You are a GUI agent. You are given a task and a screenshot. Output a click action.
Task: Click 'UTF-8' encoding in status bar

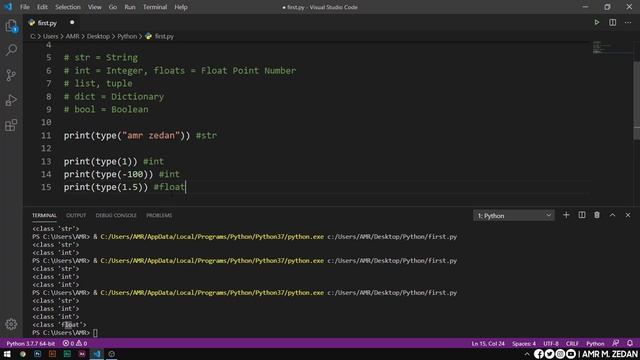[x=551, y=344]
